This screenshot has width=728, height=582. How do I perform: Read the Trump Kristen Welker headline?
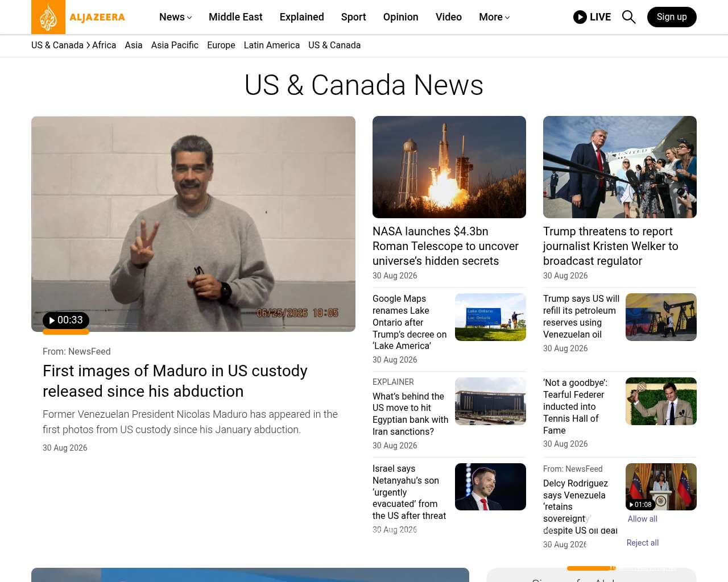coord(611,246)
